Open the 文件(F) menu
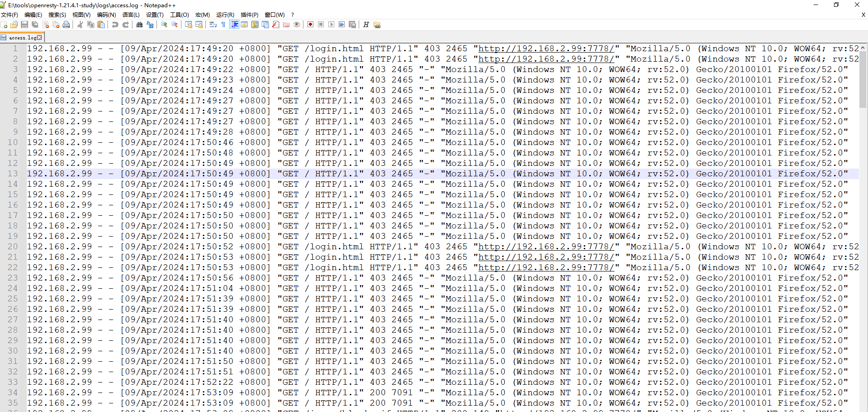The width and height of the screenshot is (868, 412). click(x=9, y=15)
